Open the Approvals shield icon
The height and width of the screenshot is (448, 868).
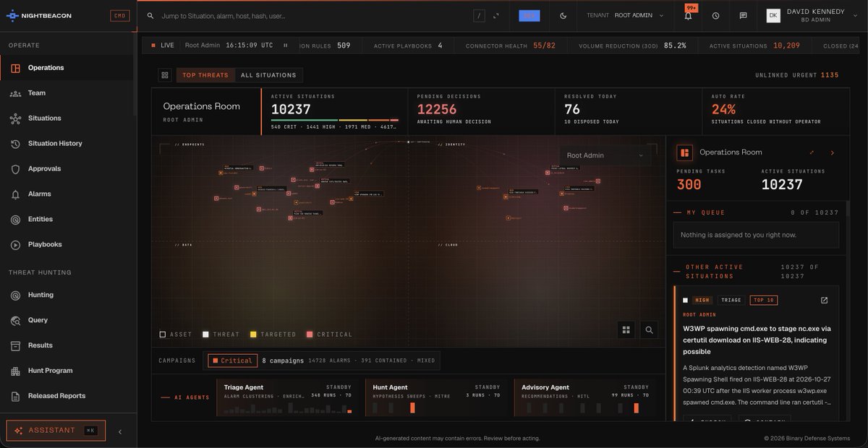point(15,169)
